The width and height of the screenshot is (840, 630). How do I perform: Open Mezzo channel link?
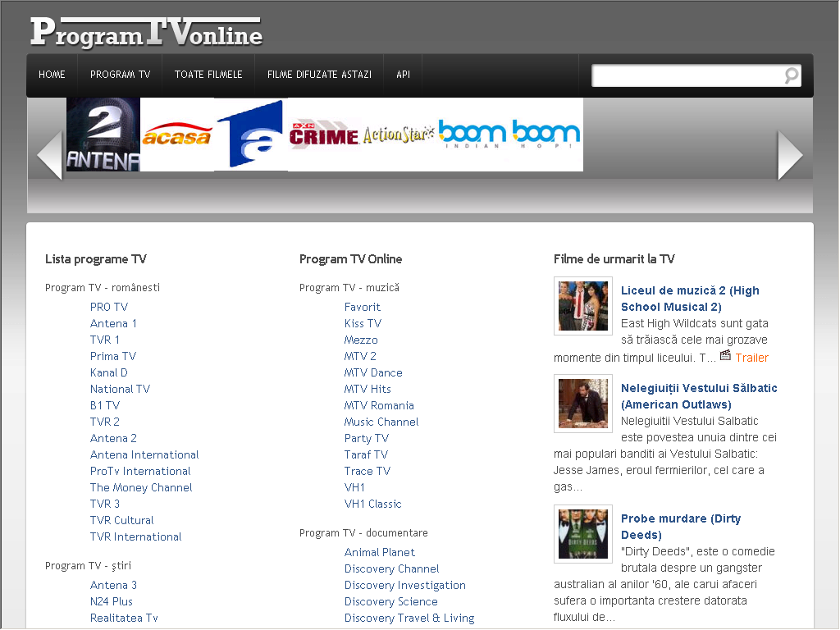[361, 340]
